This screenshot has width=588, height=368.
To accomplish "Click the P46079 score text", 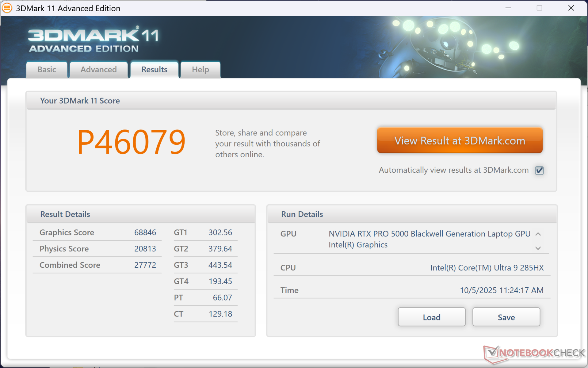I will coord(131,142).
